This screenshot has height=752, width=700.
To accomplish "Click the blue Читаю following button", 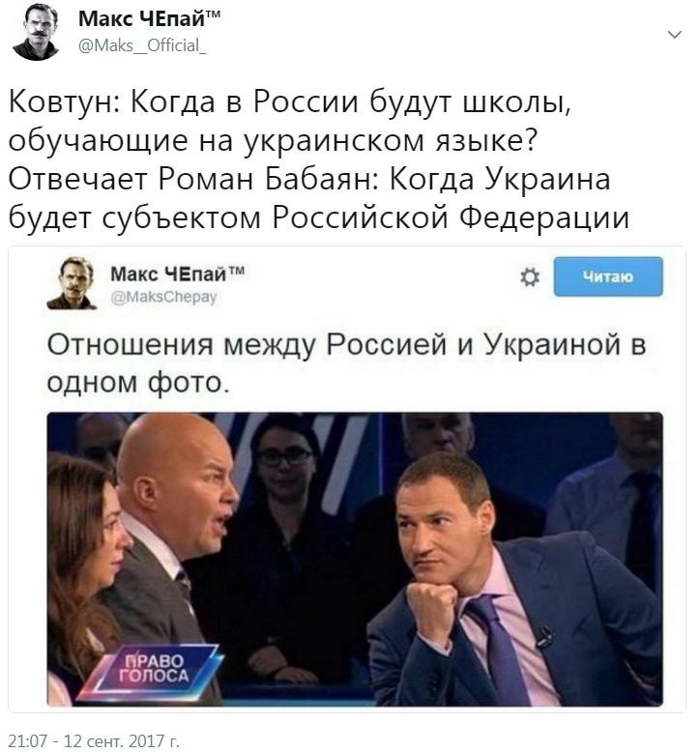I will point(608,276).
